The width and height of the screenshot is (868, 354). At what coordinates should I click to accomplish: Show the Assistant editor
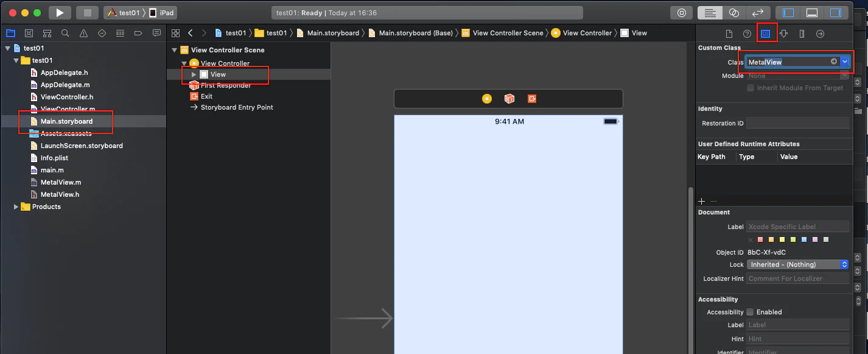[x=734, y=12]
